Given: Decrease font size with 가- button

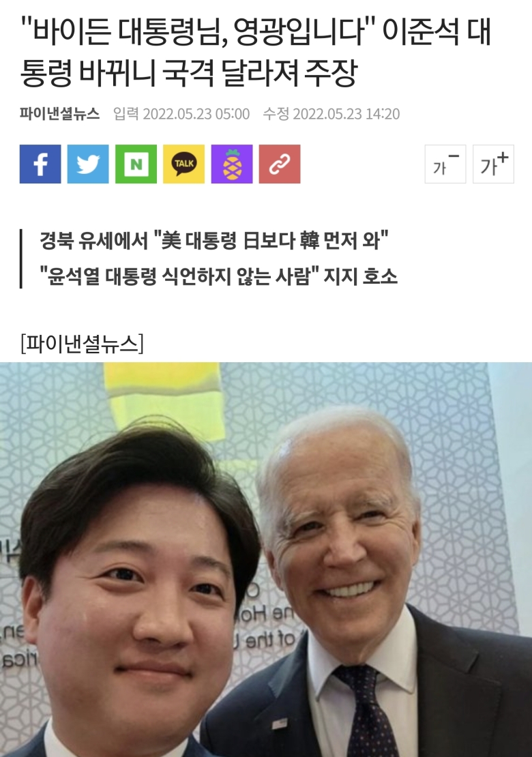Looking at the screenshot, I should coord(445,164).
